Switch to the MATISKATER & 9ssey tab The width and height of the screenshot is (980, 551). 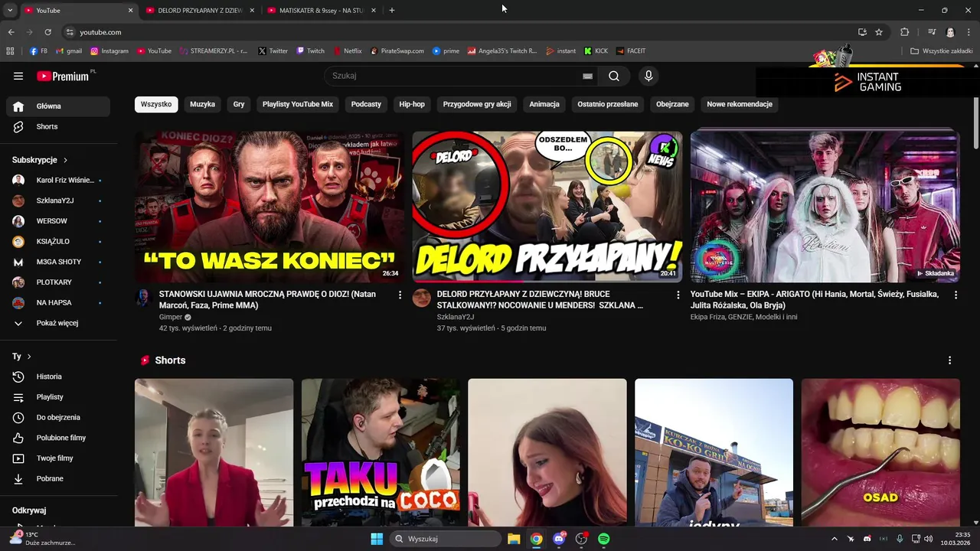click(x=322, y=11)
